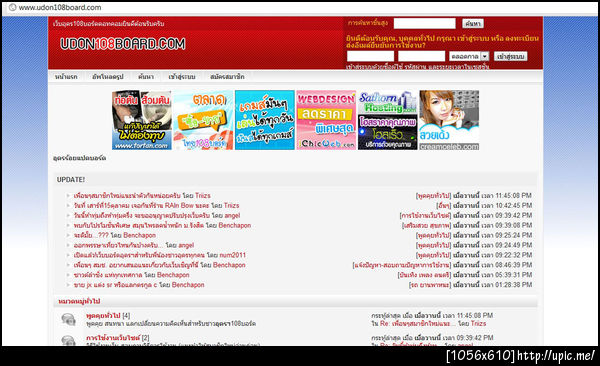Open the เข้าสู่ระบบ login tab in the menu
This screenshot has width=600, height=366.
point(182,77)
